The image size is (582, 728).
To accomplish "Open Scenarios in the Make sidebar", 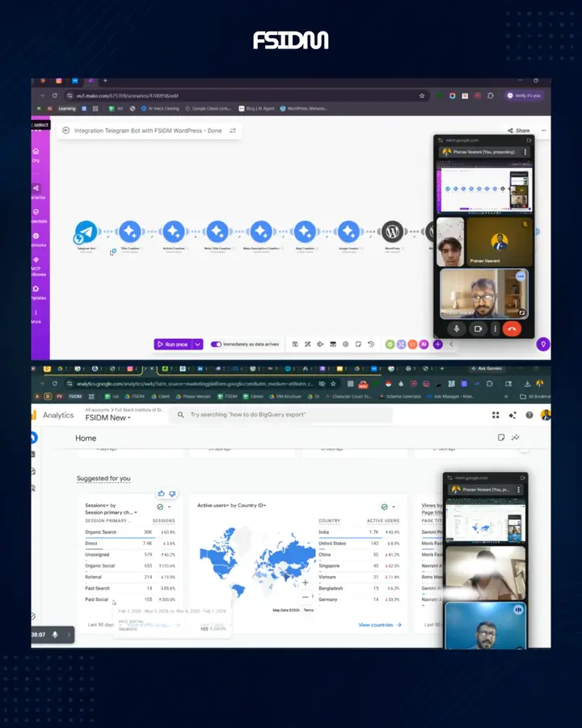I will (x=36, y=192).
